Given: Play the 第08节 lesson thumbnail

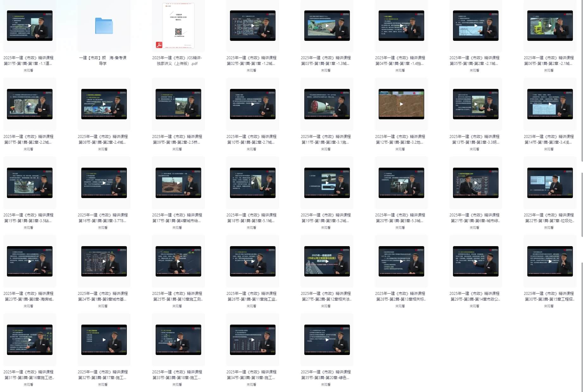Looking at the screenshot, I should 104,104.
